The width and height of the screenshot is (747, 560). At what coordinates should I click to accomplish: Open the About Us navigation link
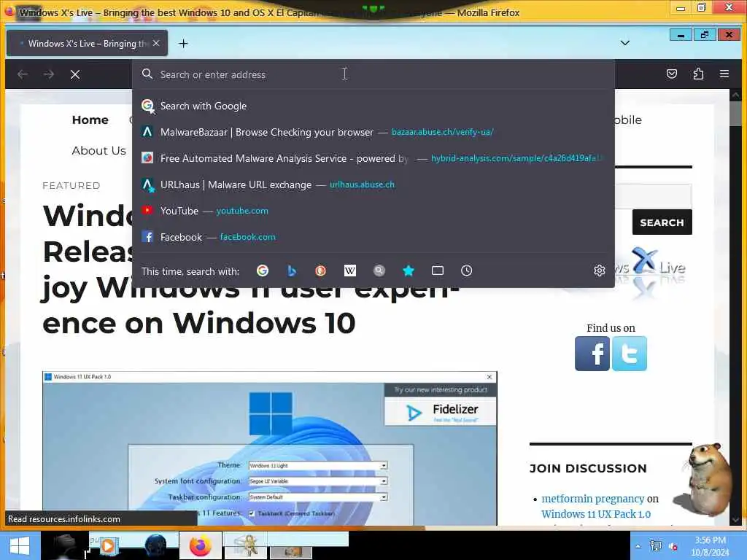coord(98,150)
